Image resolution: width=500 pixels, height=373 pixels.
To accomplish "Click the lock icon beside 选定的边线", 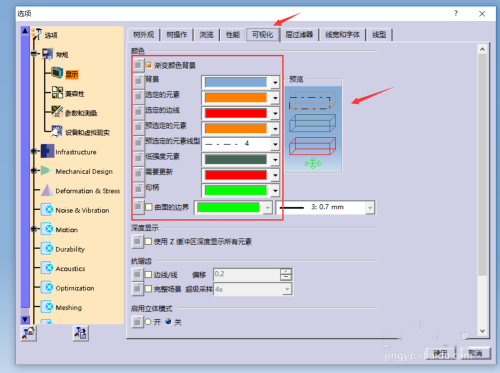I will click(138, 111).
